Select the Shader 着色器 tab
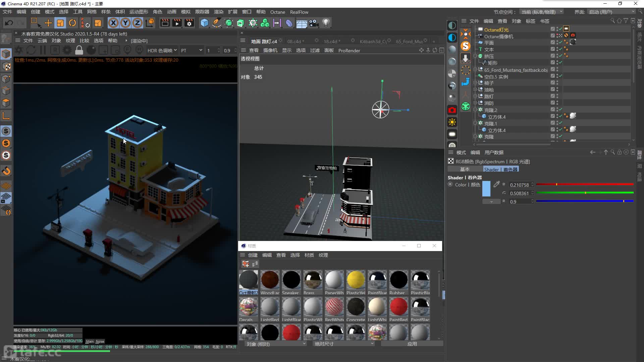Image resolution: width=644 pixels, height=362 pixels. click(501, 169)
